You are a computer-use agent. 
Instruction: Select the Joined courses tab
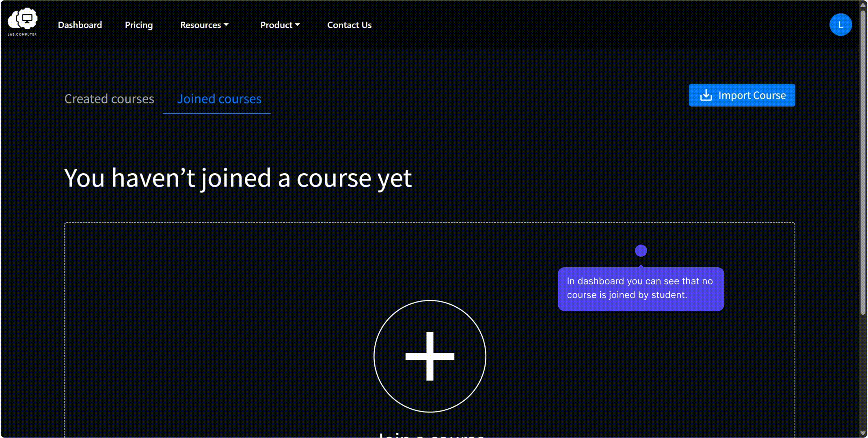coord(219,99)
